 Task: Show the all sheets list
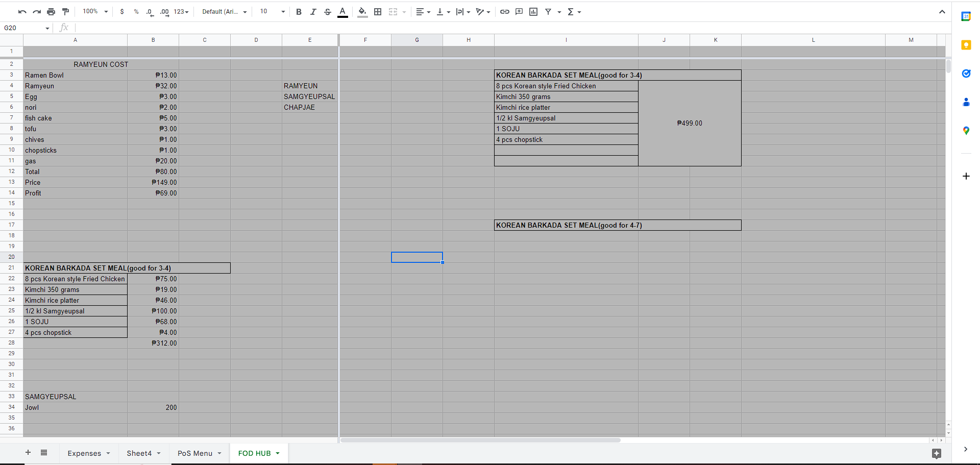(x=44, y=453)
